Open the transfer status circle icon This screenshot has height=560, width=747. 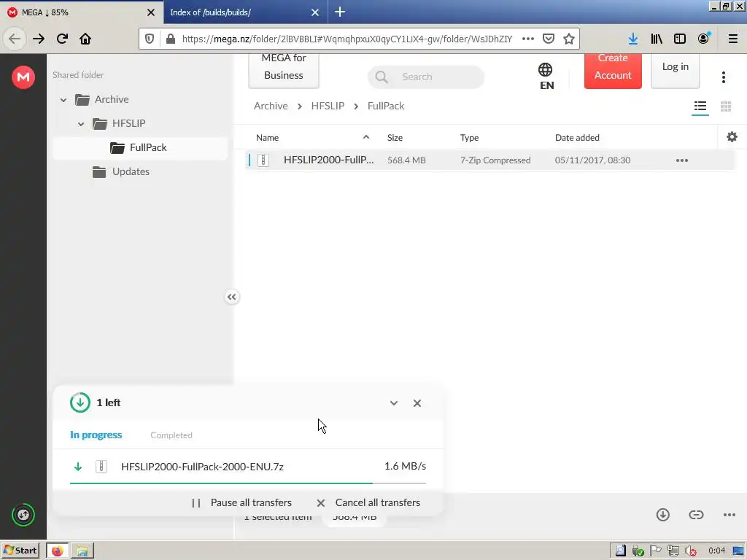coord(23,515)
